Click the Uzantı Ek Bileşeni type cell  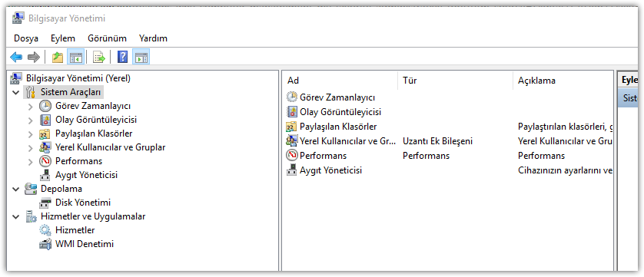[438, 141]
